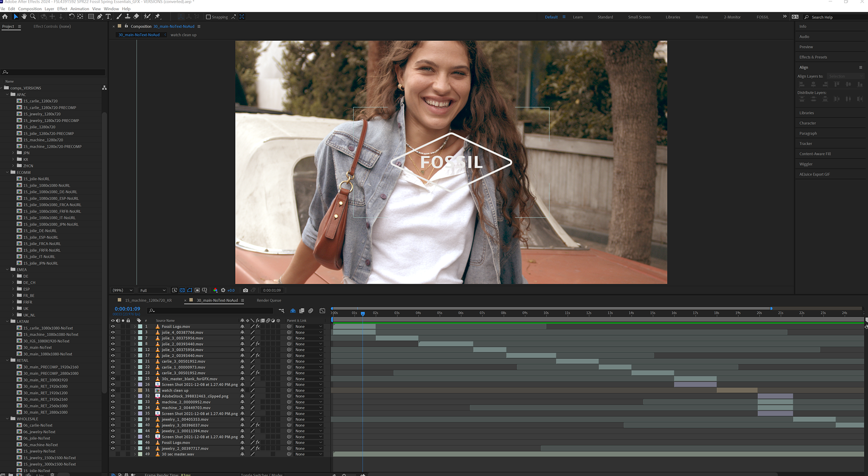868x476 pixels.
Task: Select the Rectangle shape tool
Action: coord(91,17)
